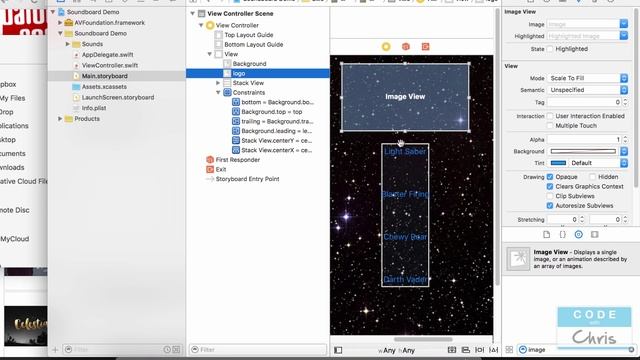Show the Media library icon
640x360 pixels.
pyautogui.click(x=595, y=234)
